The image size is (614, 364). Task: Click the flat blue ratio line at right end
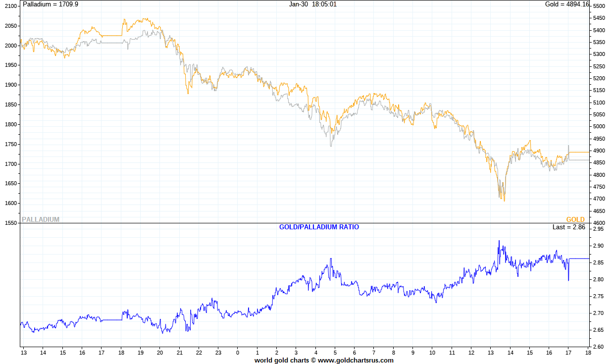pyautogui.click(x=579, y=259)
